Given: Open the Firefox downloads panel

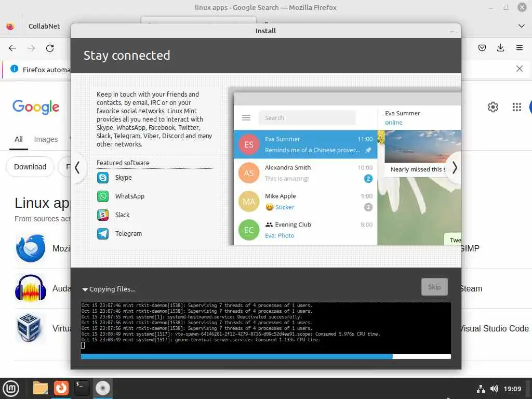Looking at the screenshot, I should pyautogui.click(x=500, y=48).
